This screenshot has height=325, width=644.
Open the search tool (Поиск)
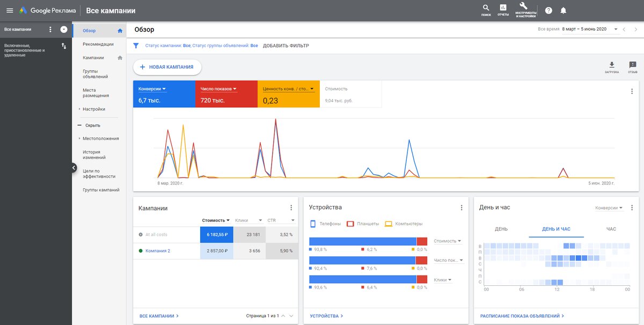[486, 8]
